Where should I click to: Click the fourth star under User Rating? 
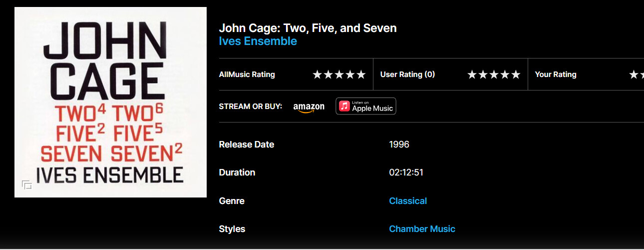[x=505, y=74]
